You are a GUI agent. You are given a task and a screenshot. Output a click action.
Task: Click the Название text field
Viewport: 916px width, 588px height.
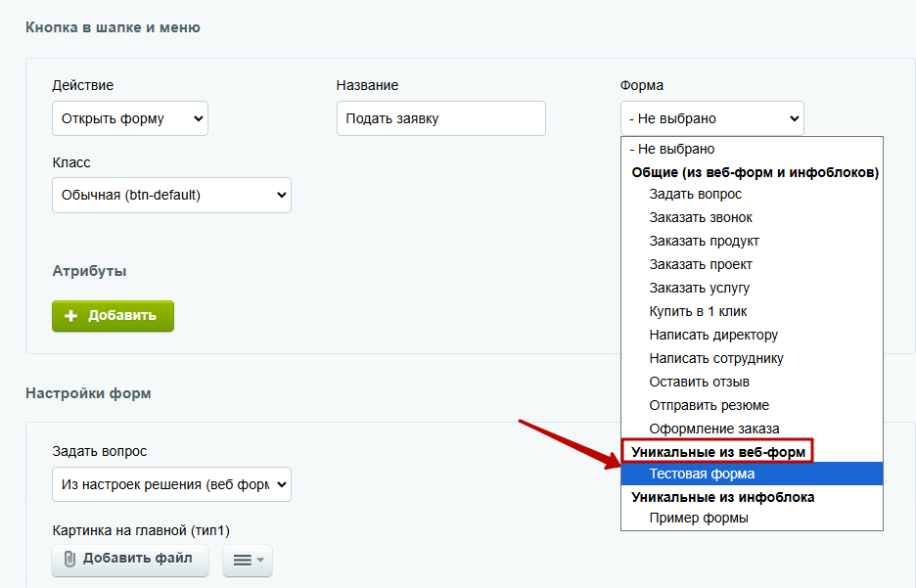(440, 118)
